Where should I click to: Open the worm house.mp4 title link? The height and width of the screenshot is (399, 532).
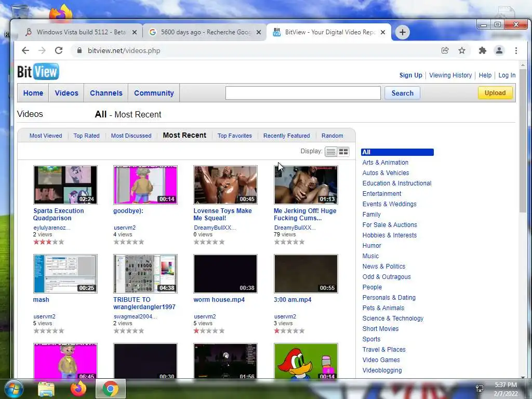pos(219,300)
